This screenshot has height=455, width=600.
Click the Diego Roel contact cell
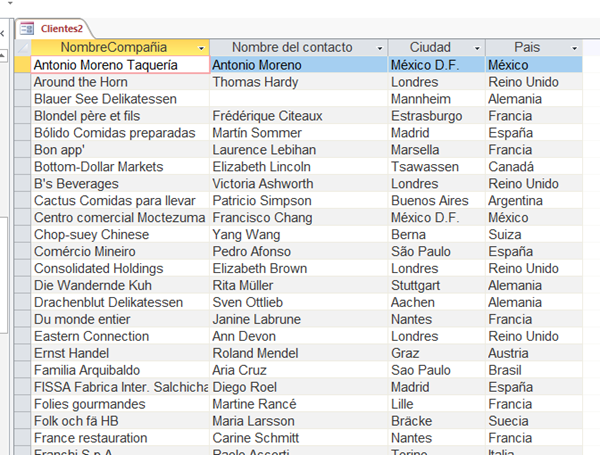pyautogui.click(x=299, y=387)
